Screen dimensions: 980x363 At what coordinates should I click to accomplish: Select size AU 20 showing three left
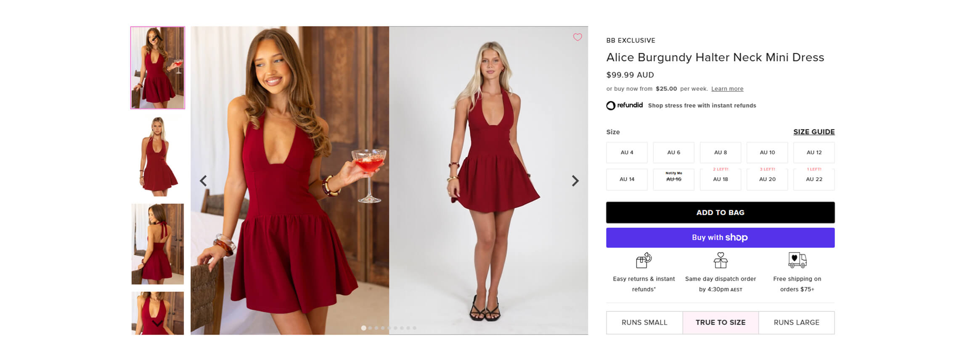point(767,179)
